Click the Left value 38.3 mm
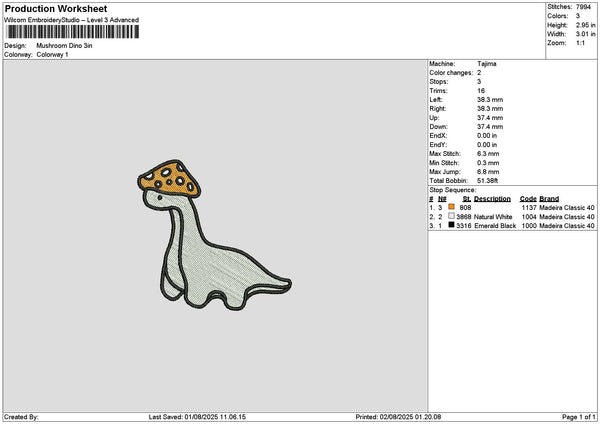The image size is (600, 424). click(x=490, y=100)
